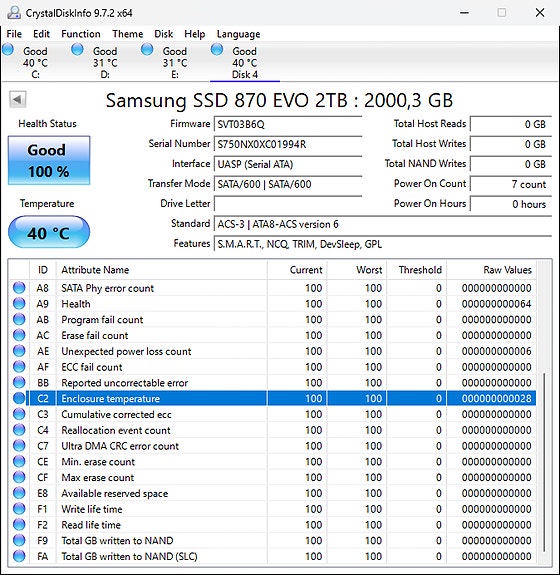This screenshot has height=575, width=560.
Task: Click the Good 100 % health status button
Action: click(x=49, y=160)
